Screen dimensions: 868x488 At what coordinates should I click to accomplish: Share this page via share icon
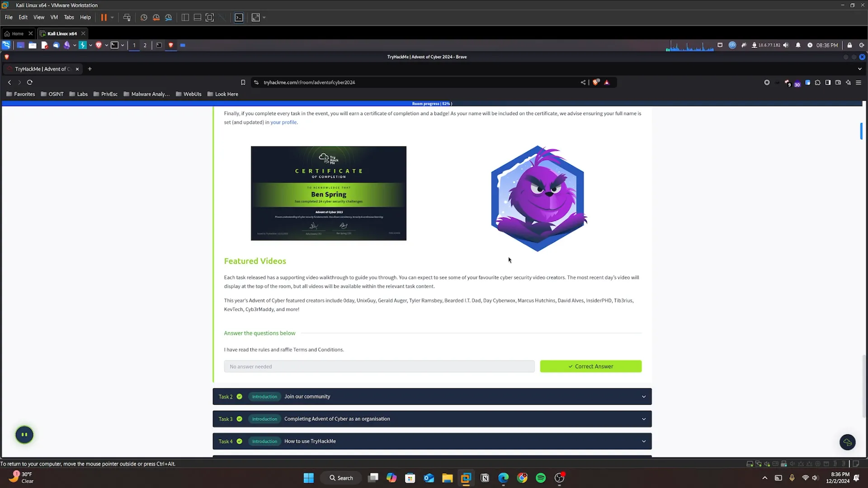[x=583, y=82]
